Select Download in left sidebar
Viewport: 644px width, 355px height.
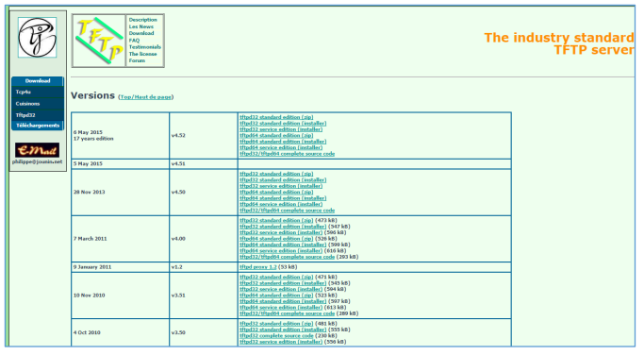(x=38, y=81)
